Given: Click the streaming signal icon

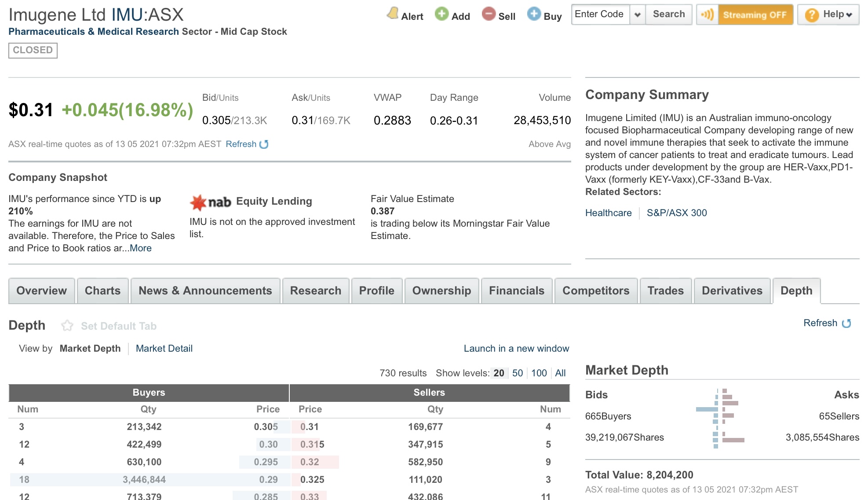Looking at the screenshot, I should tap(707, 15).
